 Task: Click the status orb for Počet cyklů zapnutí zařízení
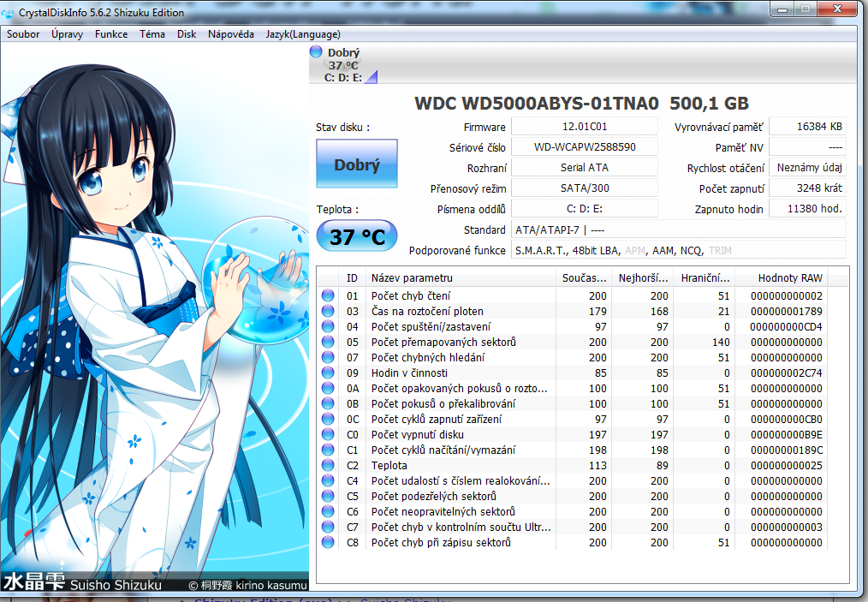coord(328,420)
